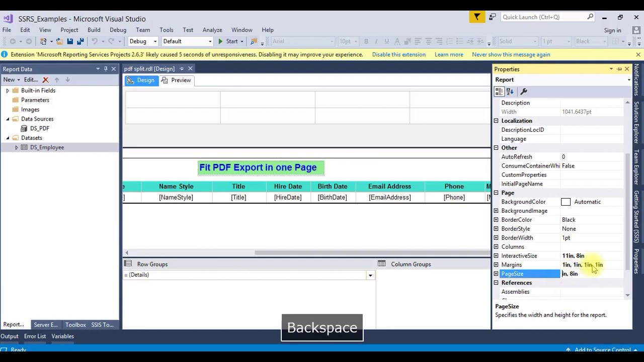Screen dimensions: 644x362
Task: Close the pdf split.rdl document tab
Action: [x=190, y=68]
